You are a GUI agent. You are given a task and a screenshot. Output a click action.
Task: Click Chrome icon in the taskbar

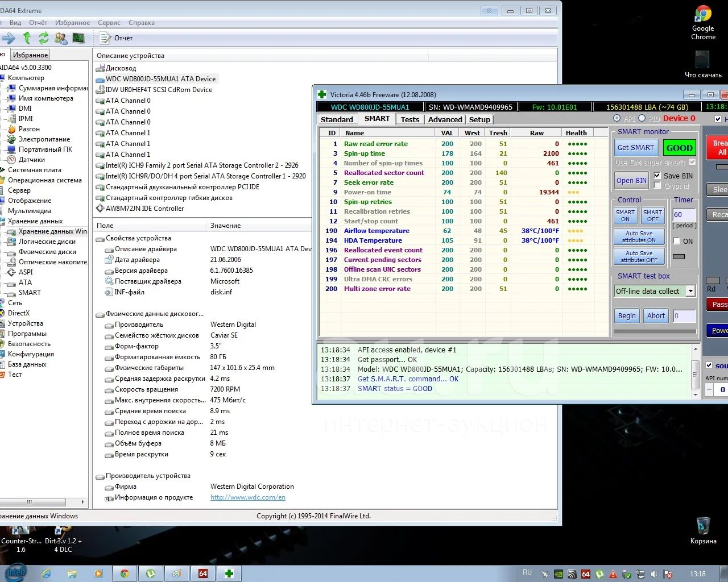(x=124, y=573)
